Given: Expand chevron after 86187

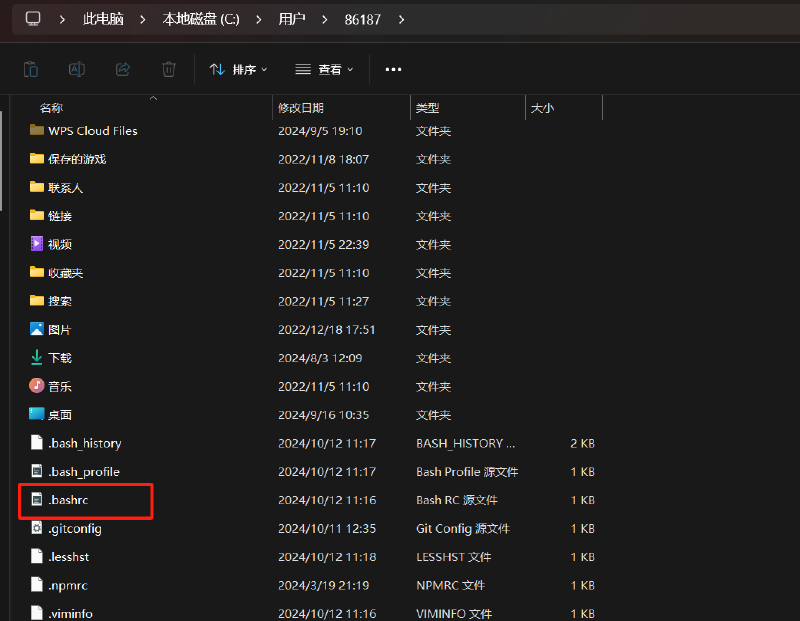Looking at the screenshot, I should [402, 19].
